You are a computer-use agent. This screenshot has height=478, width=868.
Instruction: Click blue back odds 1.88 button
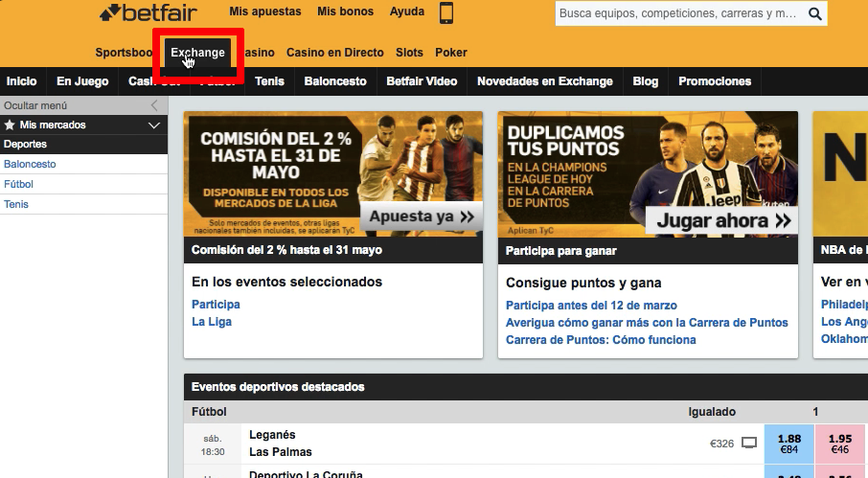click(789, 444)
